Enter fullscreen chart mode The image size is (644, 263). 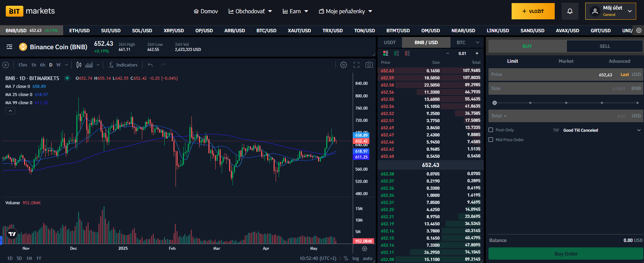pos(356,65)
